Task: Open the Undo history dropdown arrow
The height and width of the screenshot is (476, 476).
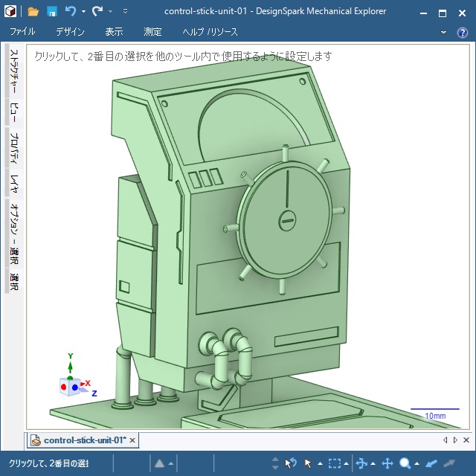Action: point(83,12)
